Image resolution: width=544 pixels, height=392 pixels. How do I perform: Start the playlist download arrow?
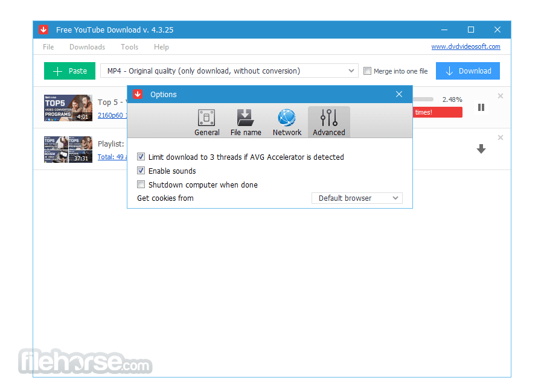[x=481, y=149]
